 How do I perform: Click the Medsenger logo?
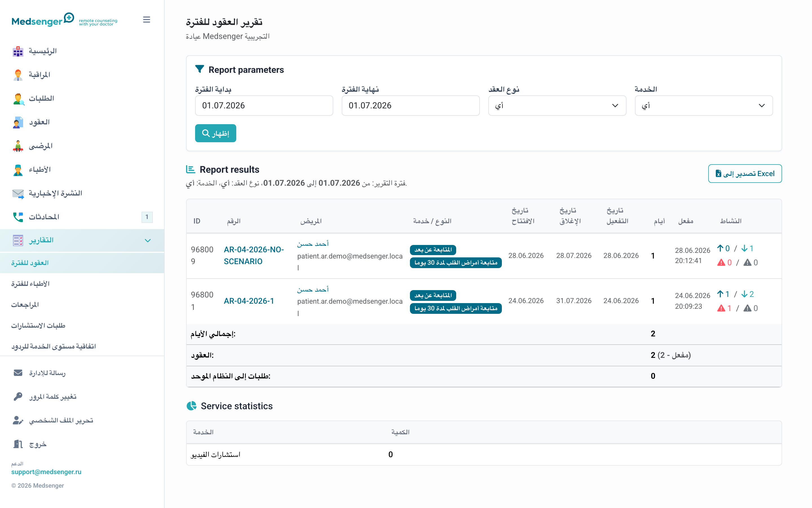(x=64, y=19)
